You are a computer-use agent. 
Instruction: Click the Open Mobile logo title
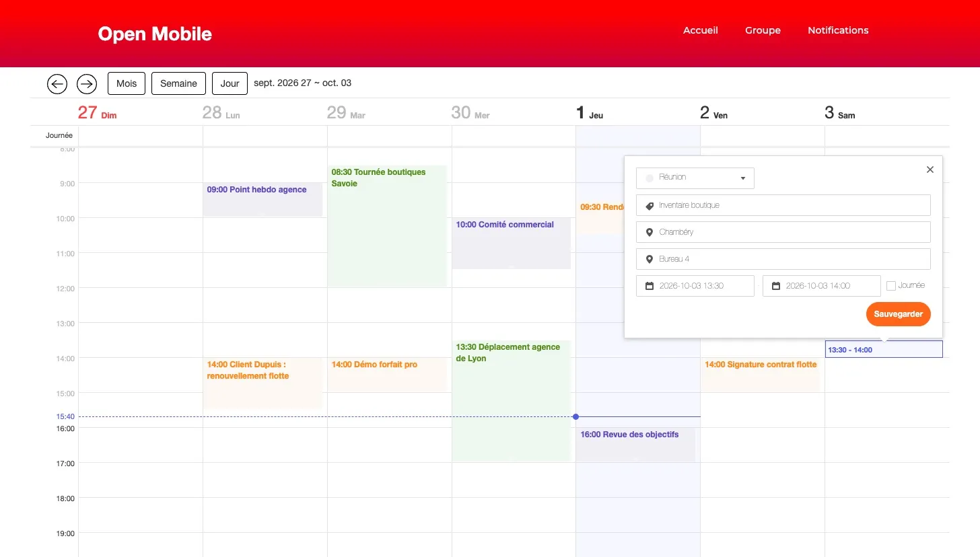[155, 34]
